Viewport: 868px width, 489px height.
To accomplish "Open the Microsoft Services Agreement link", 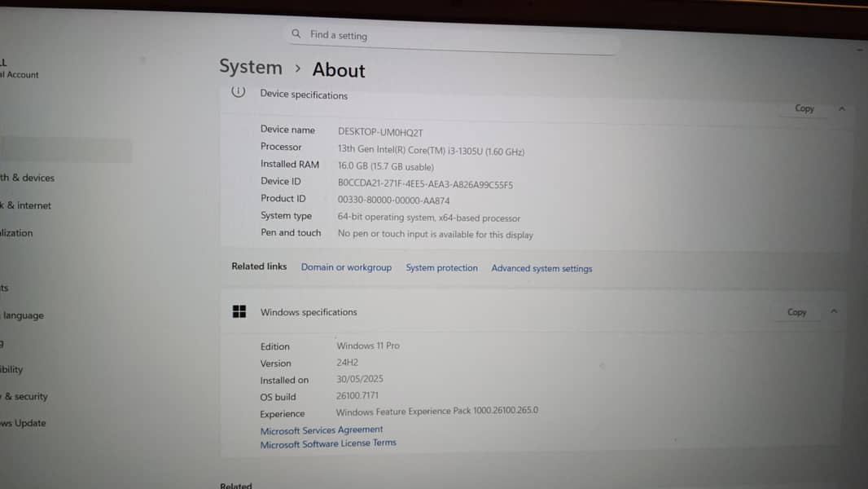I will coord(322,430).
